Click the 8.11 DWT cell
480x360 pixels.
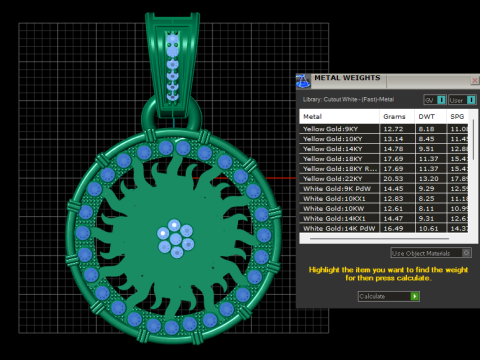pos(431,209)
